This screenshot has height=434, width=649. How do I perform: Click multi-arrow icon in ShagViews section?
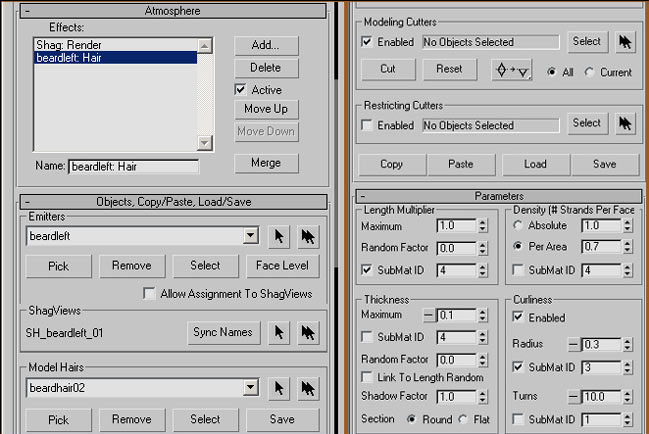click(309, 332)
